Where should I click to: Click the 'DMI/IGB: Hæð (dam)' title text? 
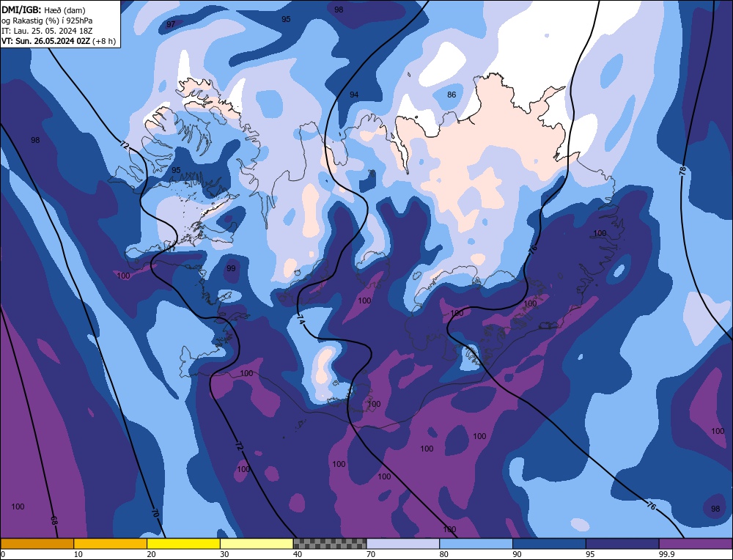[x=43, y=10]
